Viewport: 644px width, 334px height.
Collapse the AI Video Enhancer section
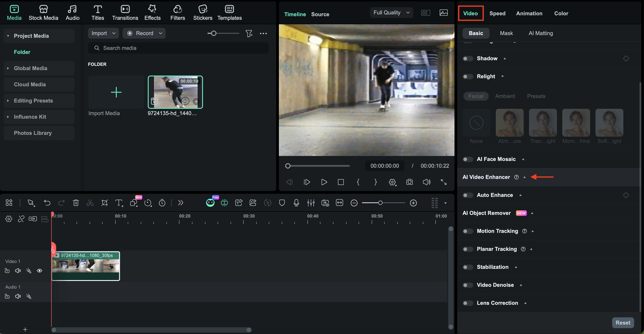tap(525, 177)
